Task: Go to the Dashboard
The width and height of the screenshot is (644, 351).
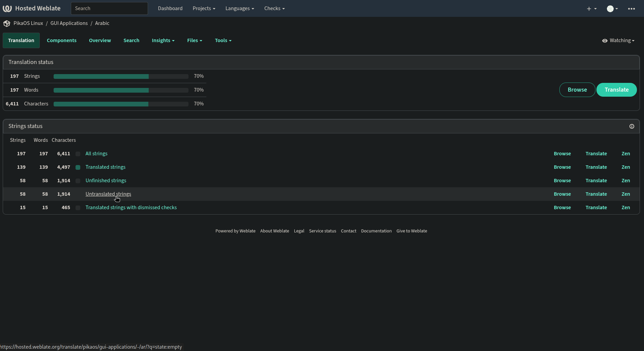Action: tap(170, 8)
